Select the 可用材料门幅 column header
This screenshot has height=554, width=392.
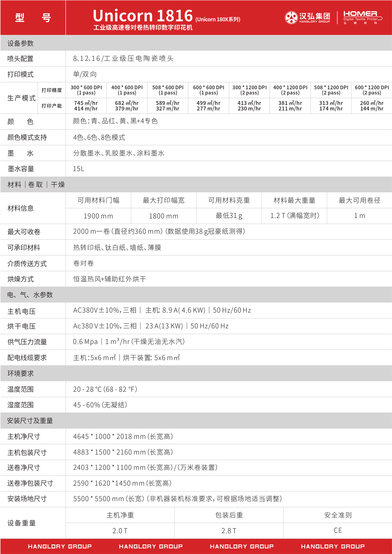(98, 200)
